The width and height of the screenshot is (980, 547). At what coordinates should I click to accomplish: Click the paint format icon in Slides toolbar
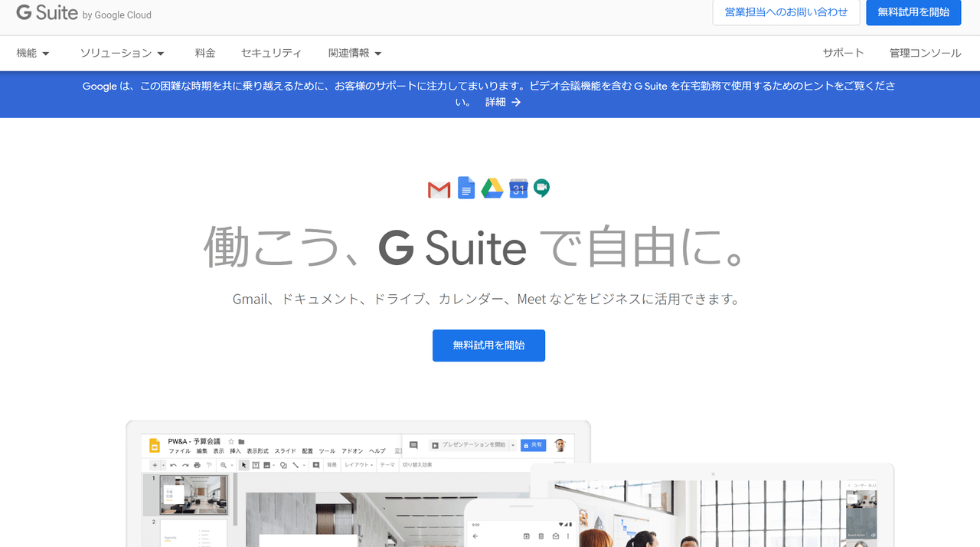[208, 465]
